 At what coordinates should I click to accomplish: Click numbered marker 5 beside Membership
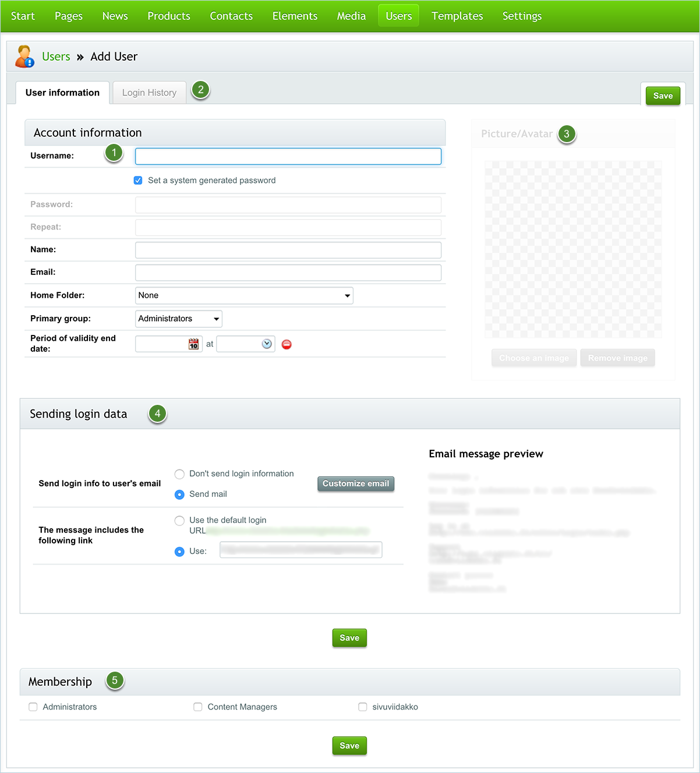pyautogui.click(x=115, y=680)
